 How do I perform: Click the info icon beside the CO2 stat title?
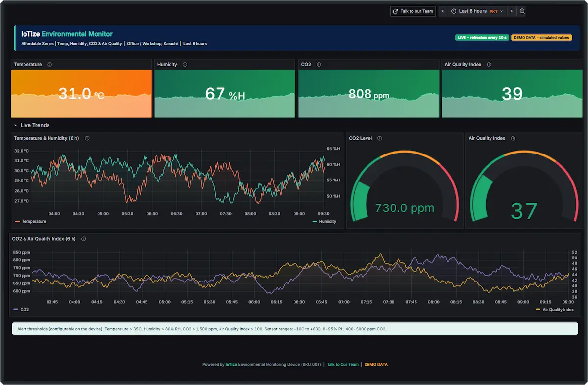coord(318,65)
